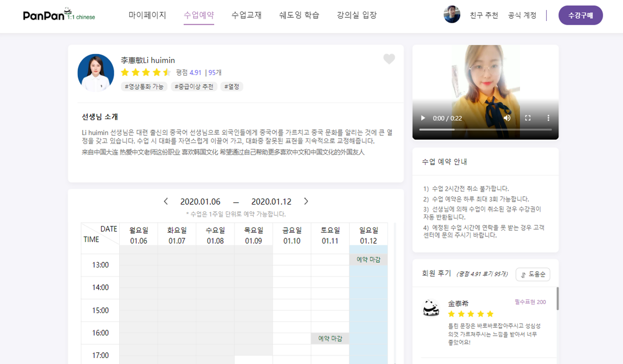Click the reviewer name 金泰希
Image resolution: width=623 pixels, height=364 pixels.
458,303
